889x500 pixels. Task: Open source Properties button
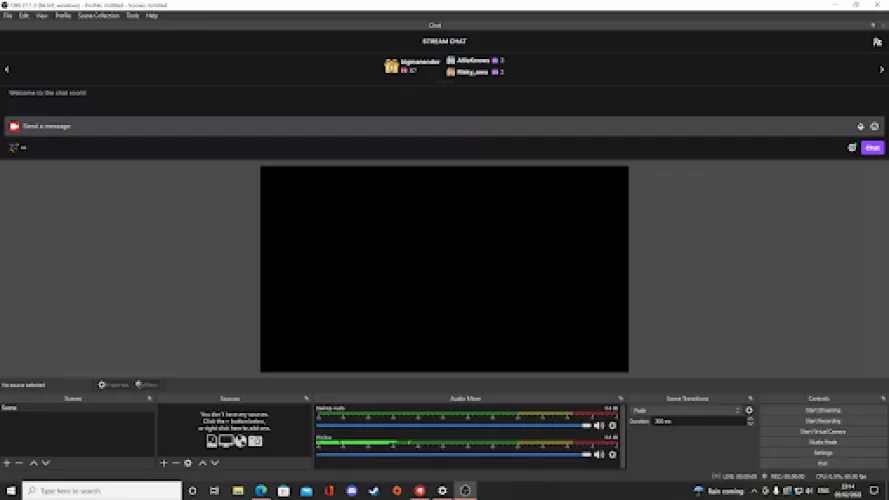(x=113, y=385)
